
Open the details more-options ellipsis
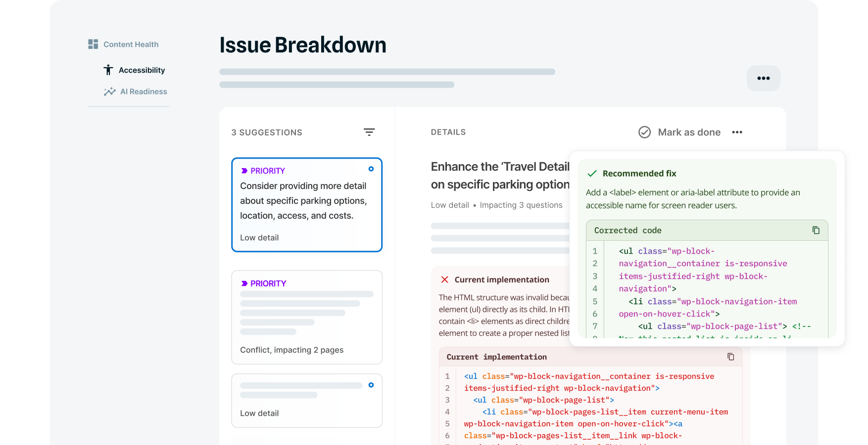click(x=737, y=132)
